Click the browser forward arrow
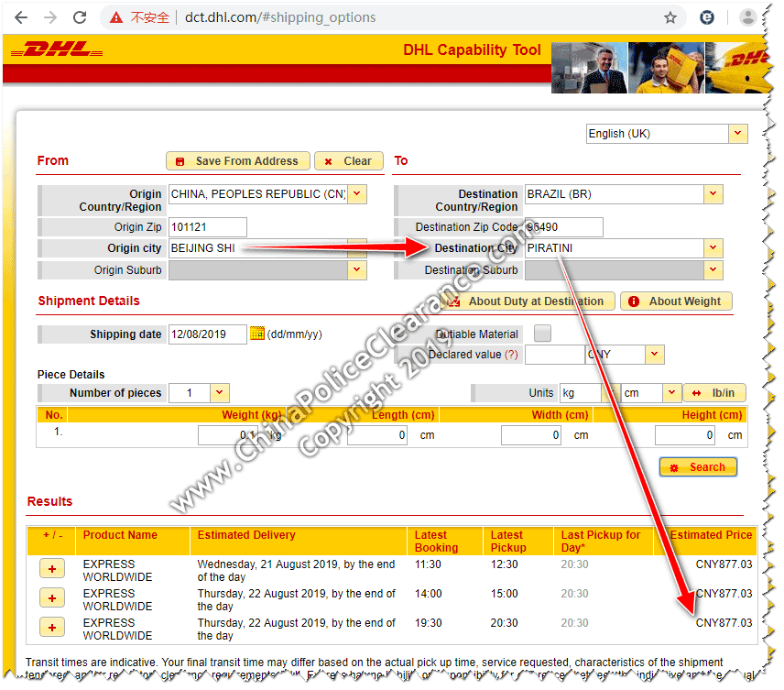 pyautogui.click(x=50, y=17)
